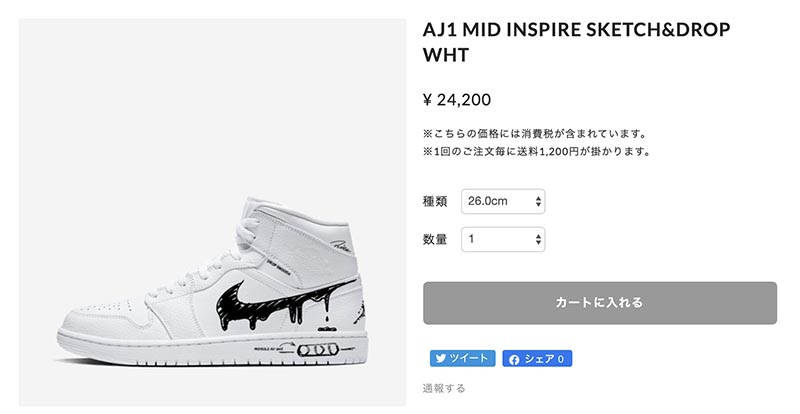The height and width of the screenshot is (414, 800).
Task: Click the Facebook f logo icon
Action: 514,357
